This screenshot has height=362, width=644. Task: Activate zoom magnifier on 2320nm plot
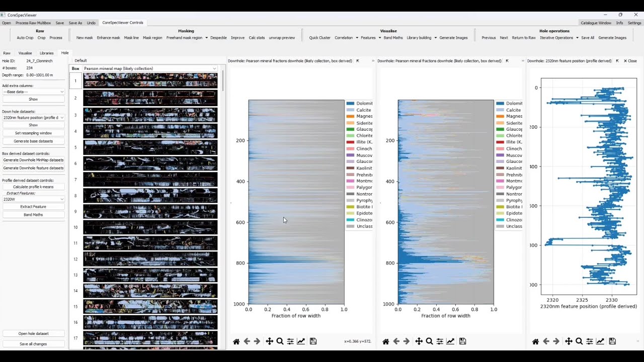(579, 341)
